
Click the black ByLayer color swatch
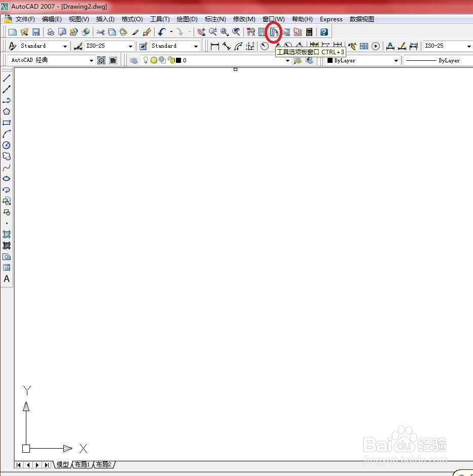click(330, 60)
